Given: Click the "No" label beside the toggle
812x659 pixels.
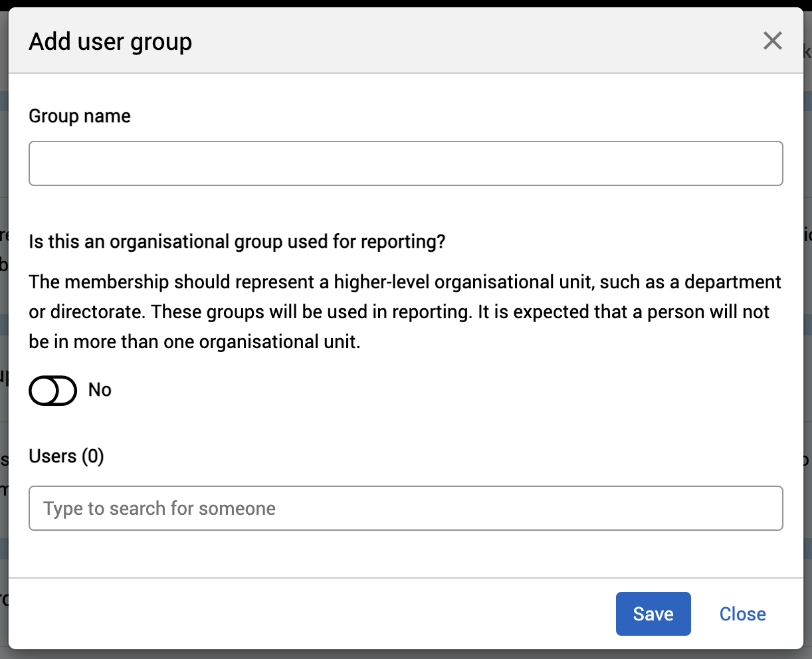Looking at the screenshot, I should click(100, 390).
